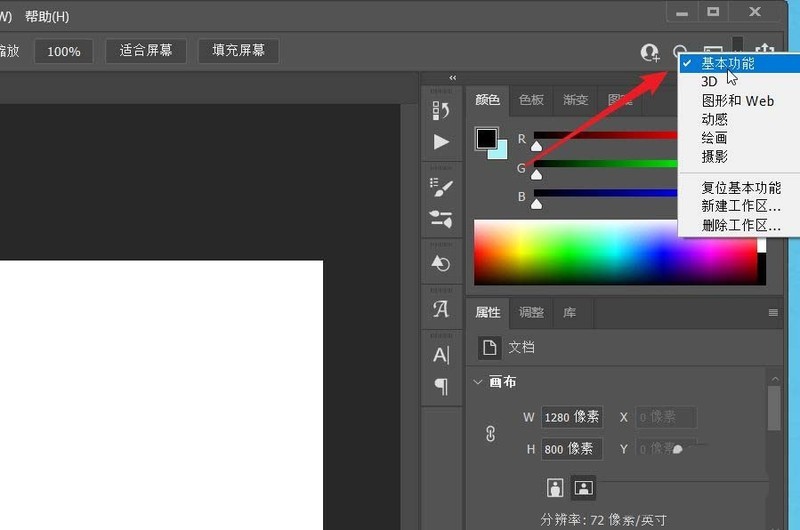This screenshot has width=800, height=530.
Task: Expand the collapsed panel dock arrows
Action: coord(453,77)
